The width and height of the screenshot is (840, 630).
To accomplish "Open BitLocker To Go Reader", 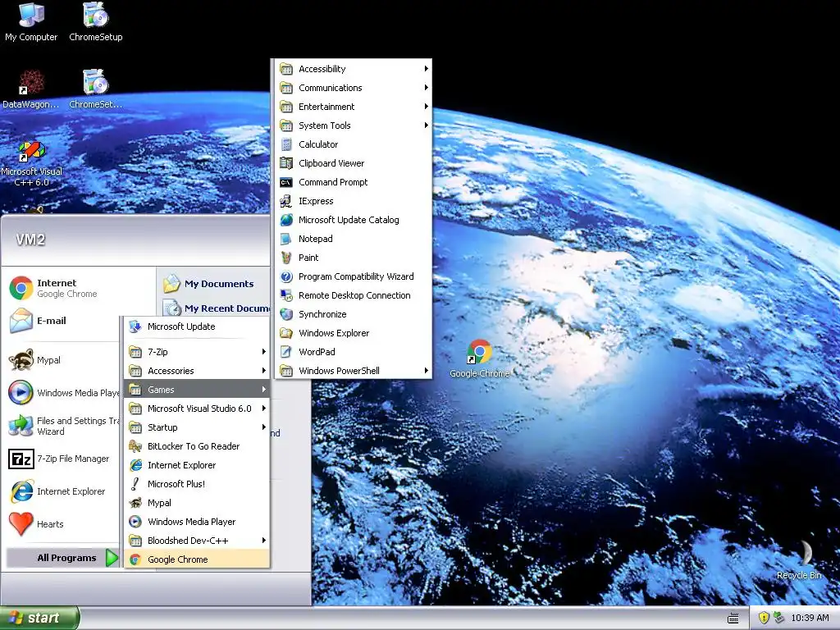I will click(197, 446).
